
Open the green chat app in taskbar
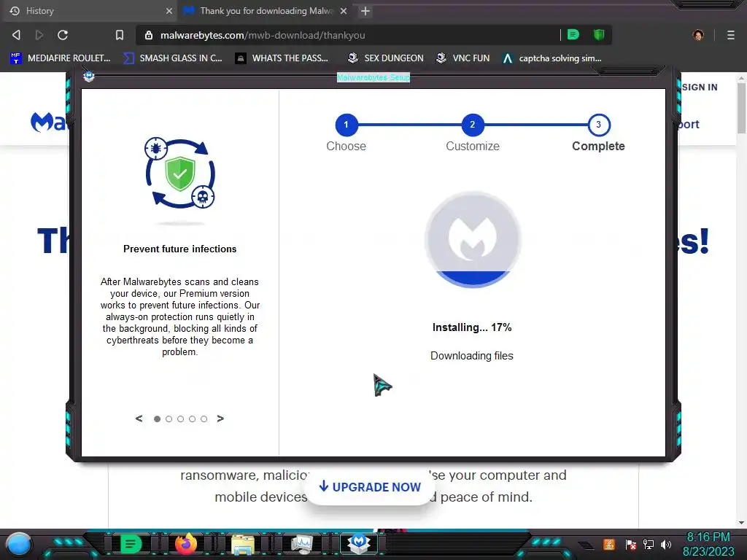pos(131,544)
